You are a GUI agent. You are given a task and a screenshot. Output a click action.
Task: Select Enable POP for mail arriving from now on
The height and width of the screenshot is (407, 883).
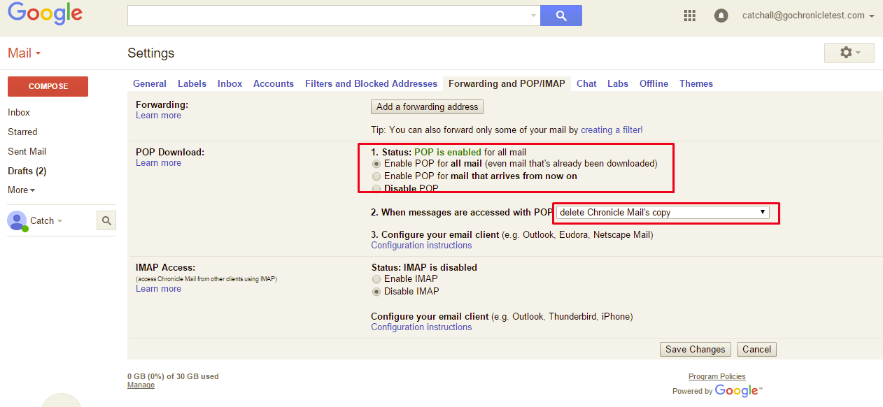tap(376, 176)
